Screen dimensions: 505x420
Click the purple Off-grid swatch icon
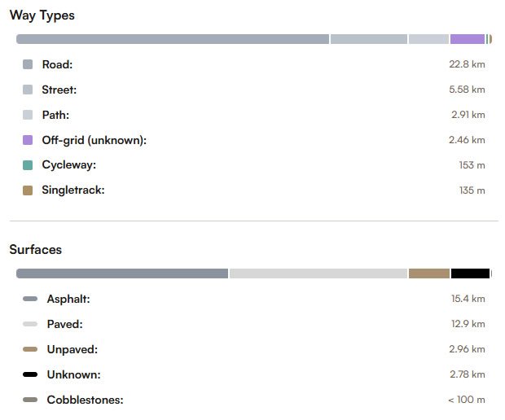[28, 140]
